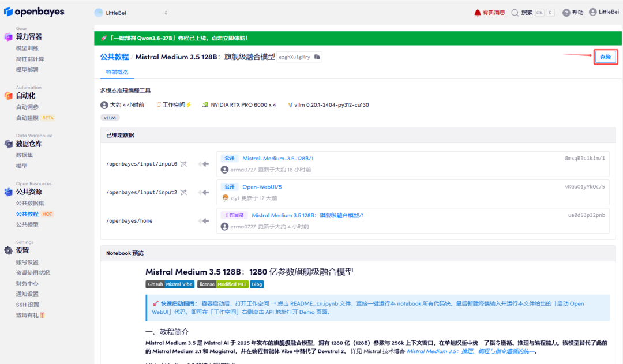Image resolution: width=623 pixels, height=364 pixels.
Task: Open 账号设置 in the sidebar
Action: point(27,262)
